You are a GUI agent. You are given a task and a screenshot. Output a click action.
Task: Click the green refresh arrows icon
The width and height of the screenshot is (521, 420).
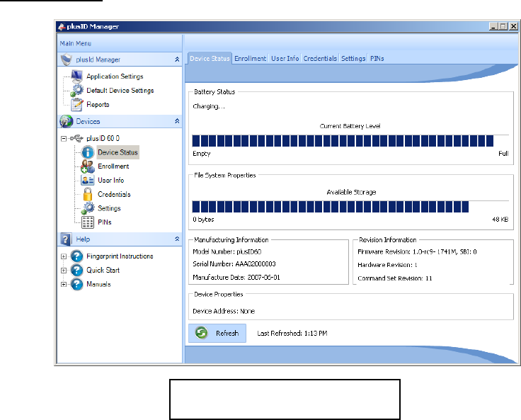click(201, 333)
